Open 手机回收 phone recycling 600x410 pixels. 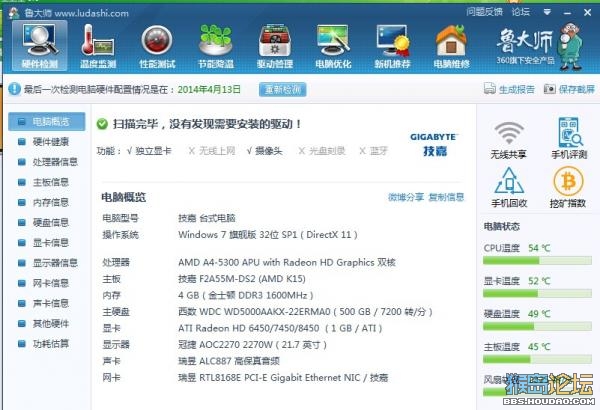pyautogui.click(x=509, y=188)
